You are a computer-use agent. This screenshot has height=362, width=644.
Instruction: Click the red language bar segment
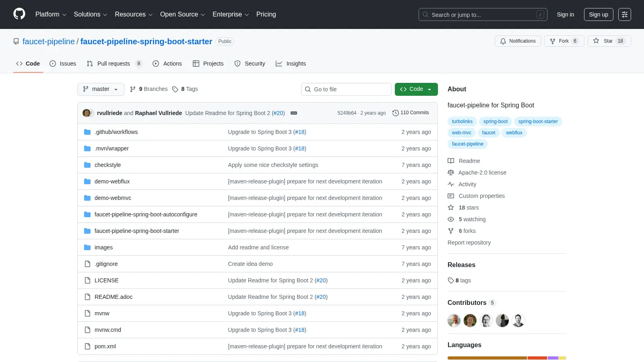(x=537, y=358)
